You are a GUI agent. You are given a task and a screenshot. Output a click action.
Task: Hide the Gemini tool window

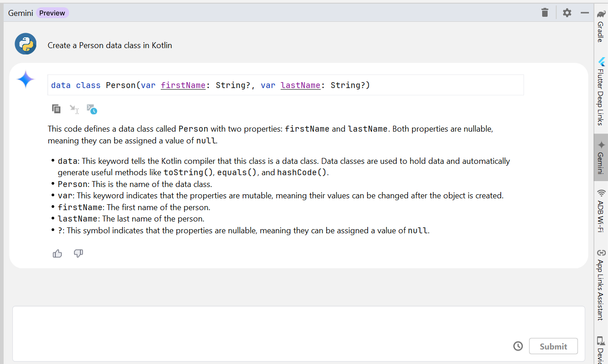tap(585, 12)
